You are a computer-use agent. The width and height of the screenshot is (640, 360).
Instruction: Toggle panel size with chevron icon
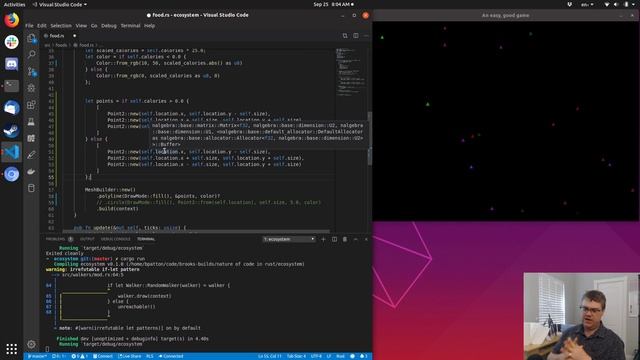356,239
